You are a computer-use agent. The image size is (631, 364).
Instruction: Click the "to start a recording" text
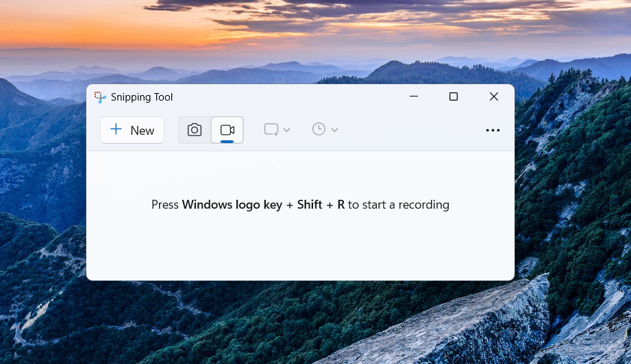399,205
